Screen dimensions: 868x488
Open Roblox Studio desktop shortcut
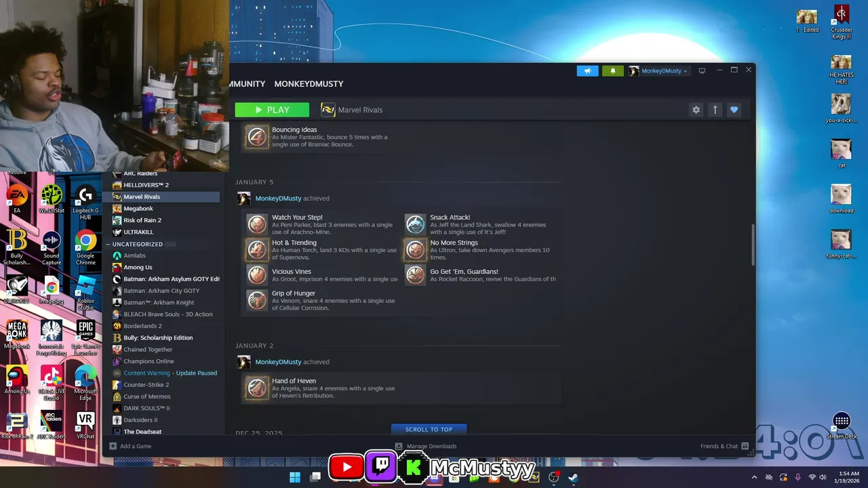85,293
